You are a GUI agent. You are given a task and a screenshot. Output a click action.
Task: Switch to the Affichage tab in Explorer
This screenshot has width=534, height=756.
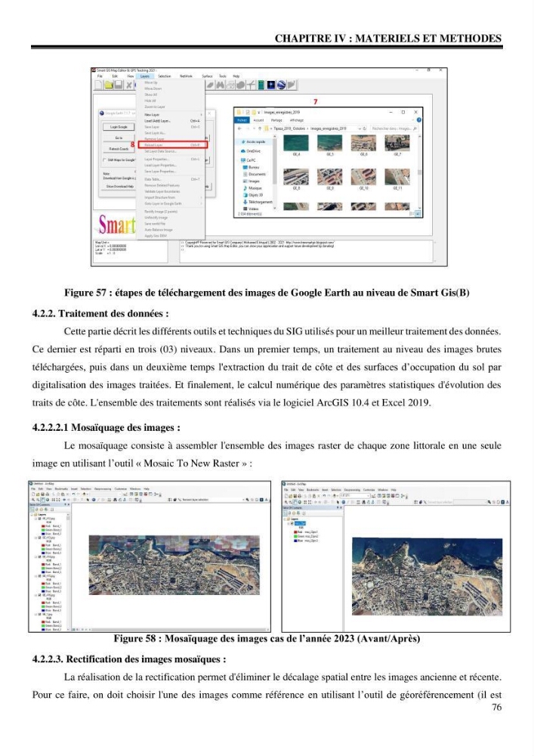[x=297, y=120]
